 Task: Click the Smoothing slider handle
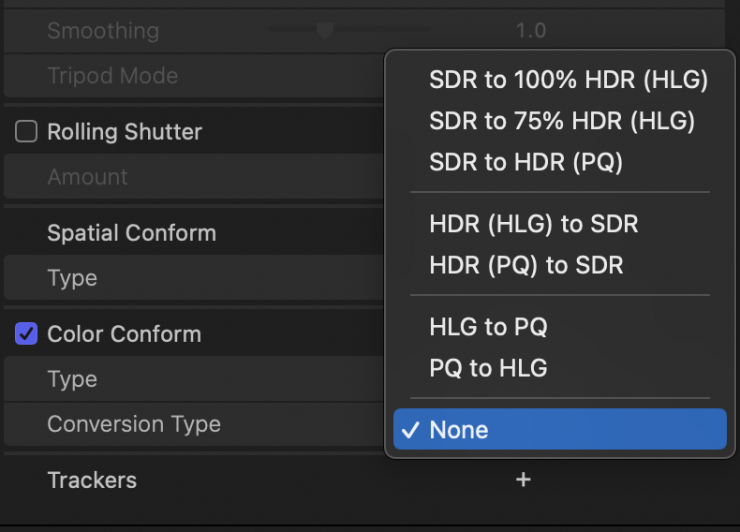coord(324,30)
